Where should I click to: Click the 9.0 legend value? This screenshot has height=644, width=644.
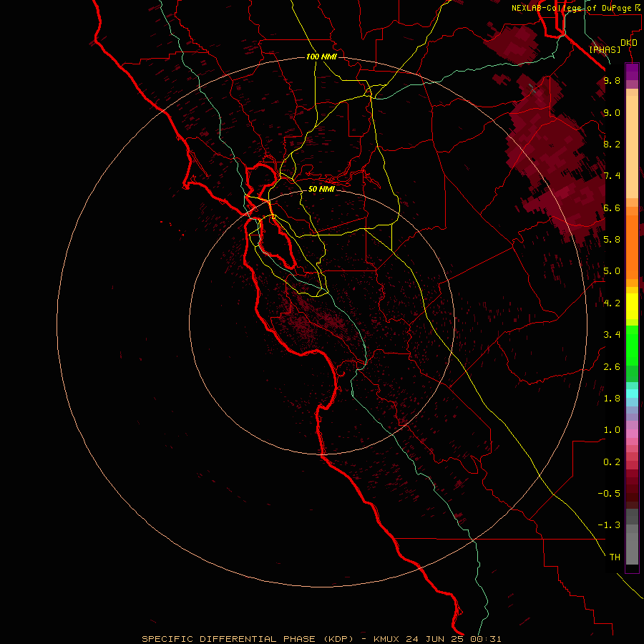click(x=612, y=112)
